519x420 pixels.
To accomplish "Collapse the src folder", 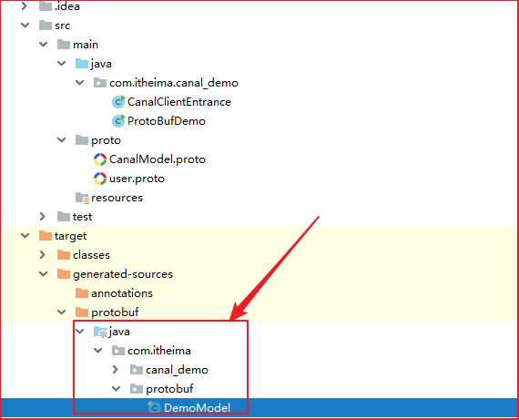I will click(x=25, y=26).
